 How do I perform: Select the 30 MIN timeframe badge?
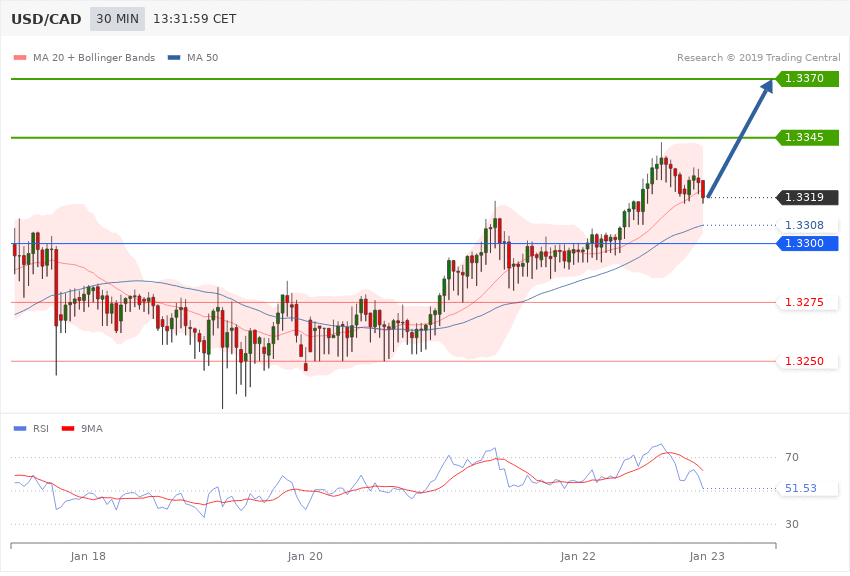point(118,19)
